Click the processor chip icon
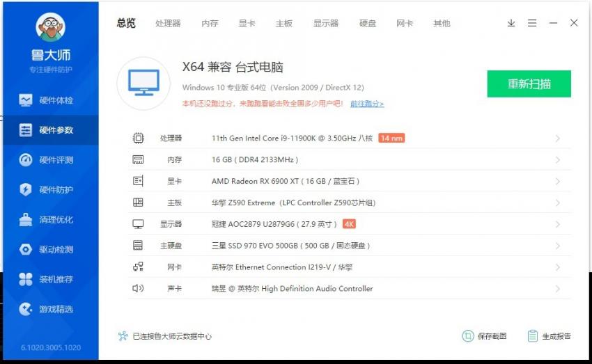 pos(138,138)
